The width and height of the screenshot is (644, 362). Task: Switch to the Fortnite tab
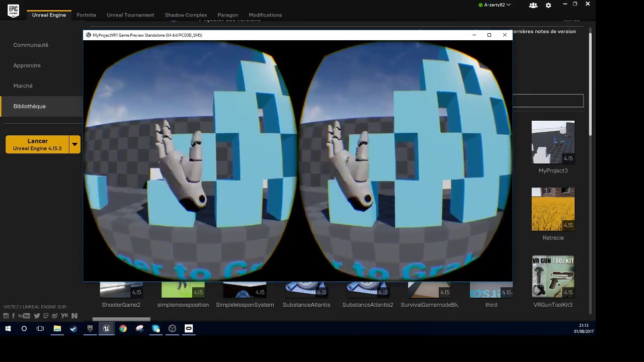click(x=87, y=15)
